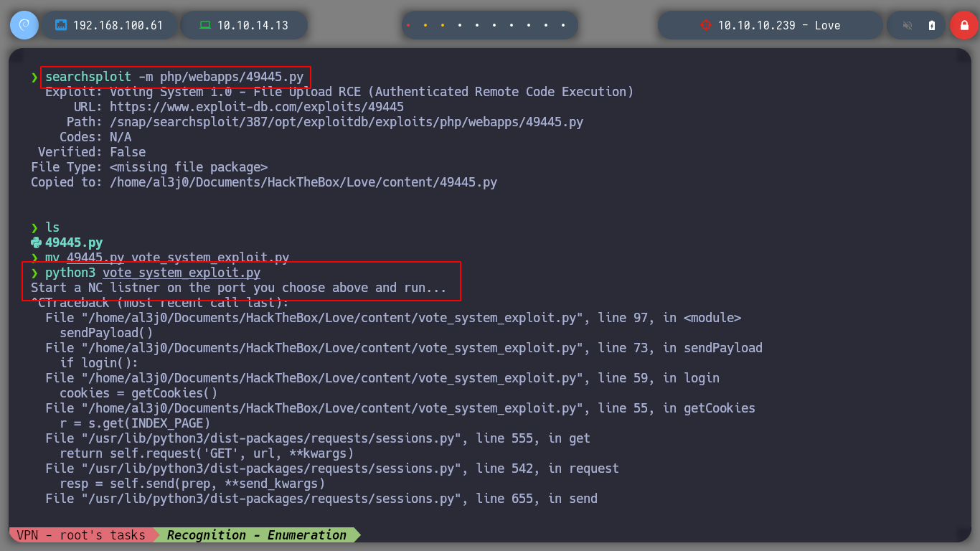
Task: Click the File Type: missing file package line
Action: point(149,167)
